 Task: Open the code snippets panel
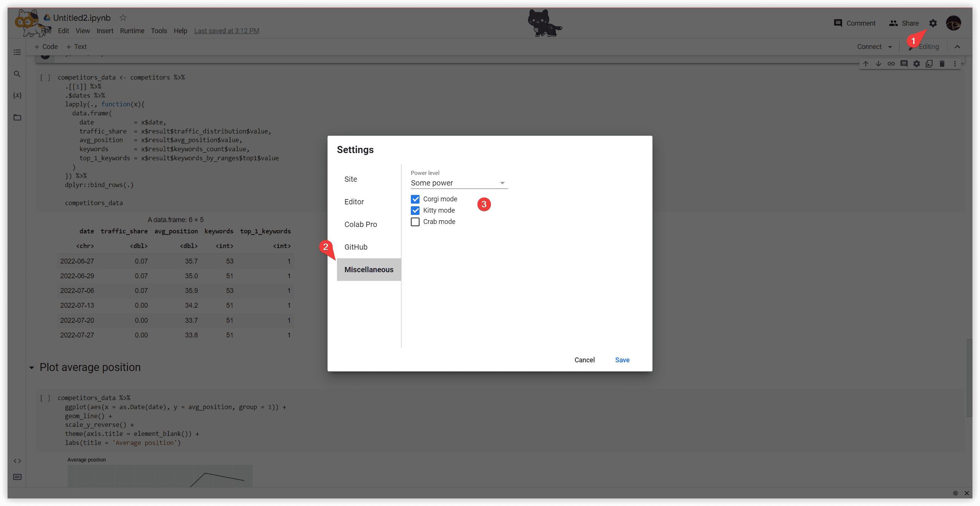pyautogui.click(x=17, y=461)
